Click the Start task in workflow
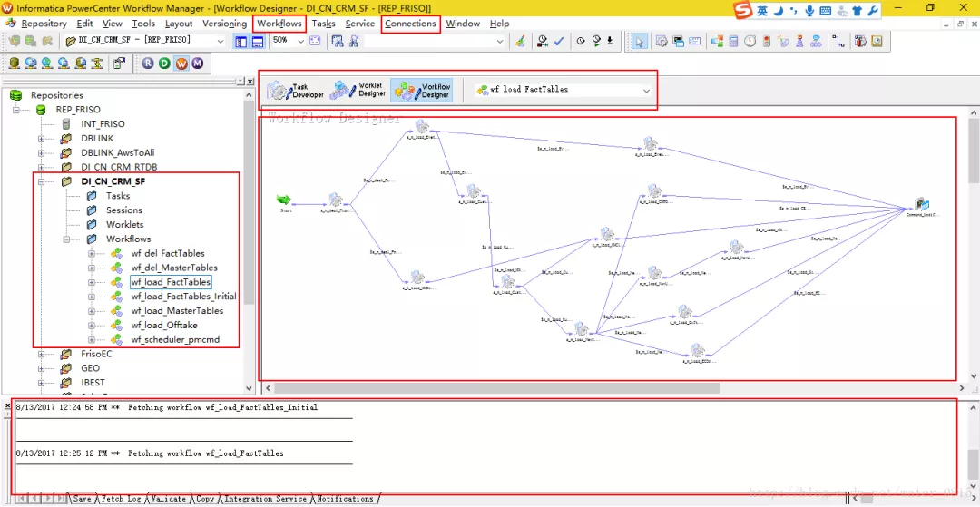 (x=284, y=200)
